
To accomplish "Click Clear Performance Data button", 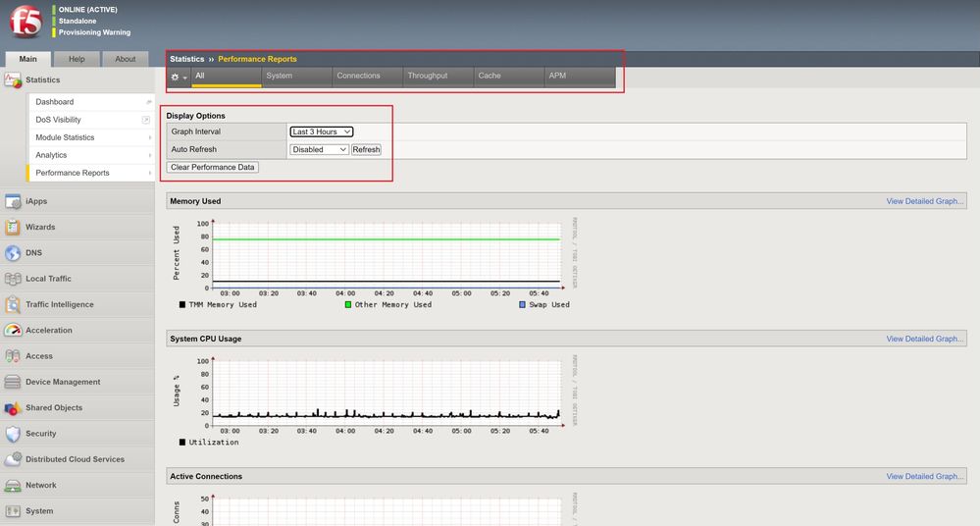I will point(213,167).
